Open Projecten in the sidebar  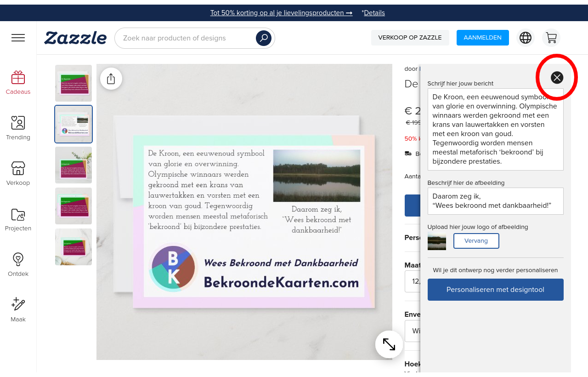[x=18, y=219]
